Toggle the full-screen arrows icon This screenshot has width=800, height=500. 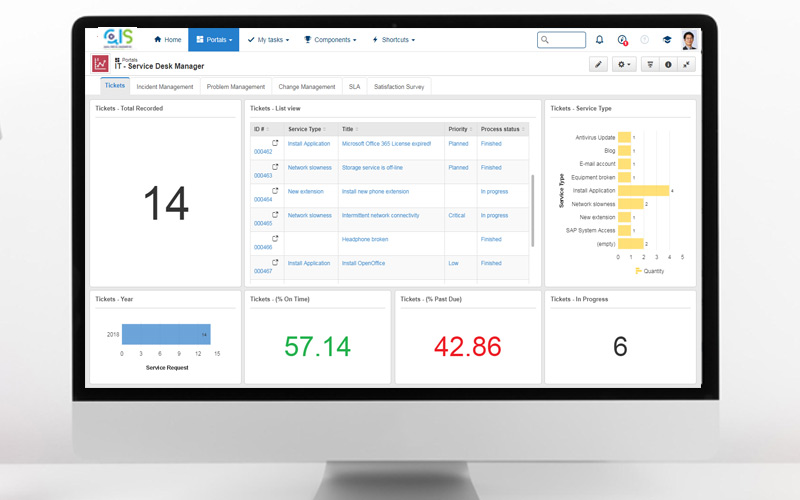click(x=686, y=64)
